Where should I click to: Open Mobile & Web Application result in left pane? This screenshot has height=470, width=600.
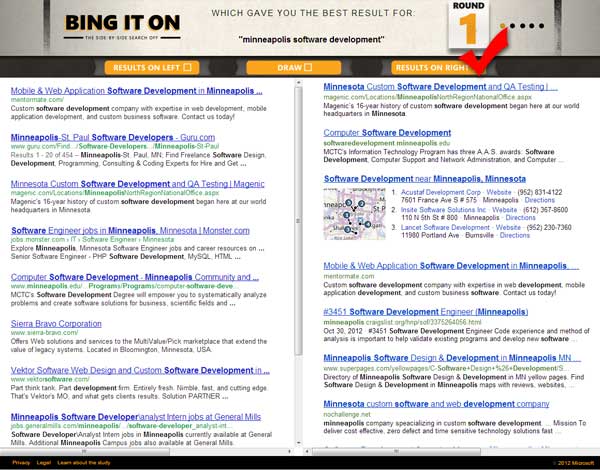pos(136,91)
